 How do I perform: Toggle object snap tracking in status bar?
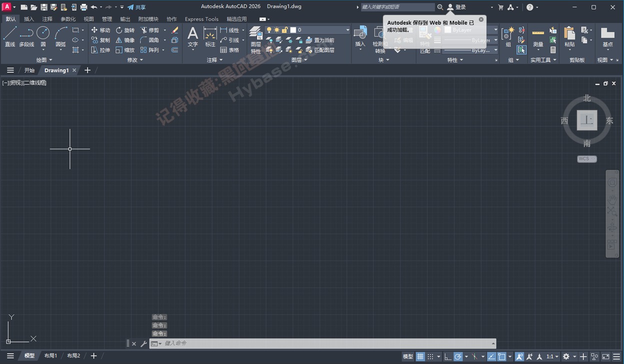click(491, 357)
